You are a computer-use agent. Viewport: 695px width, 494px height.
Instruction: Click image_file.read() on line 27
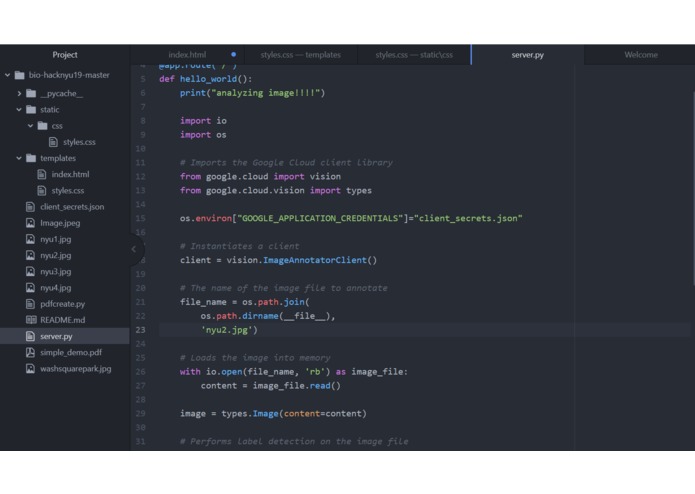click(297, 386)
